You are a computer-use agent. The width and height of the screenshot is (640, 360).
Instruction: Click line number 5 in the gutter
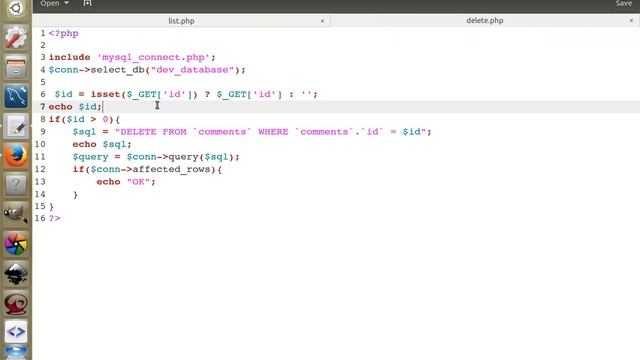tap(43, 82)
